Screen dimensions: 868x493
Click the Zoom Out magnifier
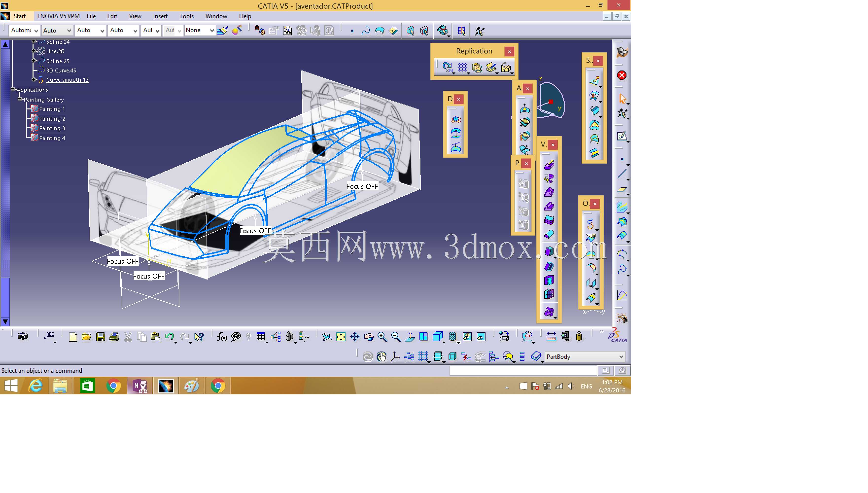click(x=396, y=336)
